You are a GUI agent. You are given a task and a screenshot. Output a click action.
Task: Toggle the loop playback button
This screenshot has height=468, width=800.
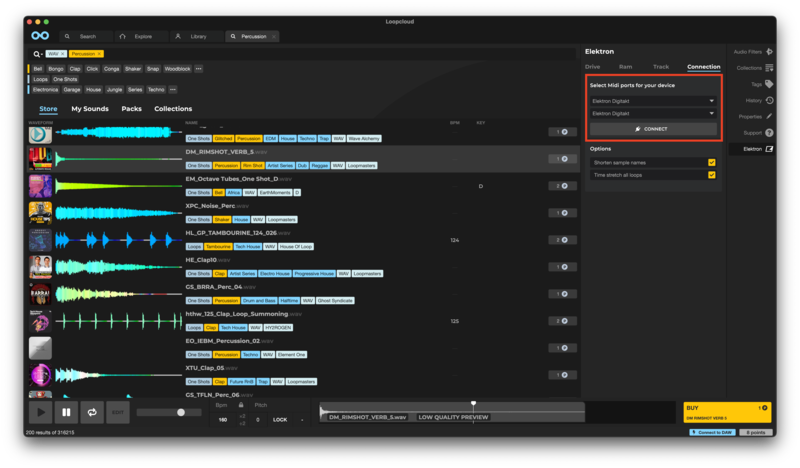tap(92, 412)
